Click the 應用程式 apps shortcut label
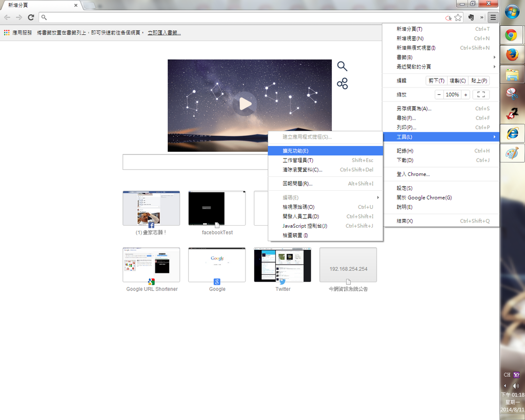Image resolution: width=525 pixels, height=420 pixels. pos(22,33)
